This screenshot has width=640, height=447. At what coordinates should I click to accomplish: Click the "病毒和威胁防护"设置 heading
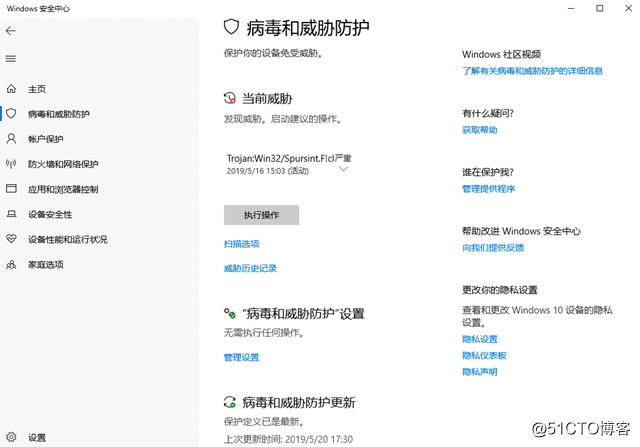(303, 314)
